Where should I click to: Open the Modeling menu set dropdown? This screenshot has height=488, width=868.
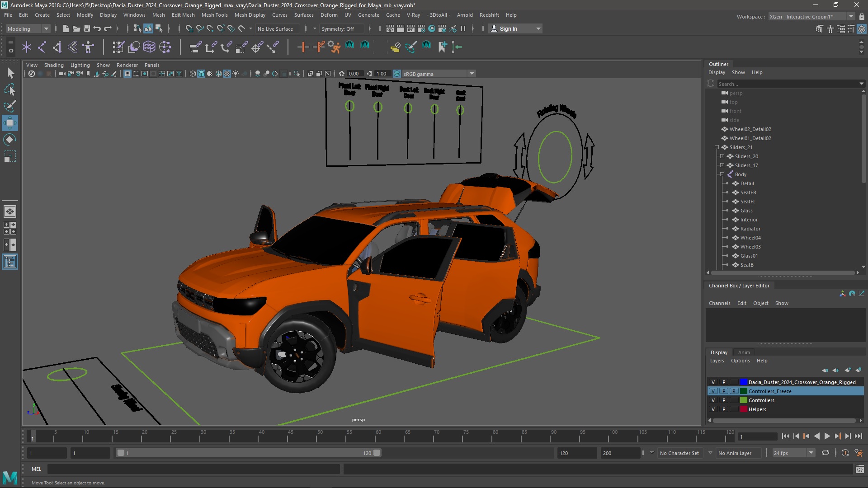click(x=28, y=28)
